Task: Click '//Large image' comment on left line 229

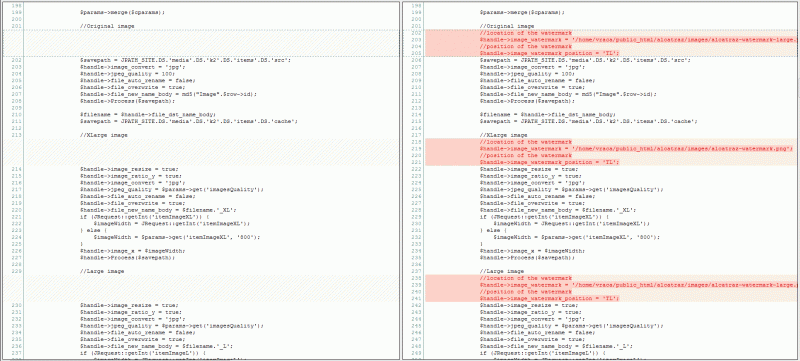Action: click(102, 271)
